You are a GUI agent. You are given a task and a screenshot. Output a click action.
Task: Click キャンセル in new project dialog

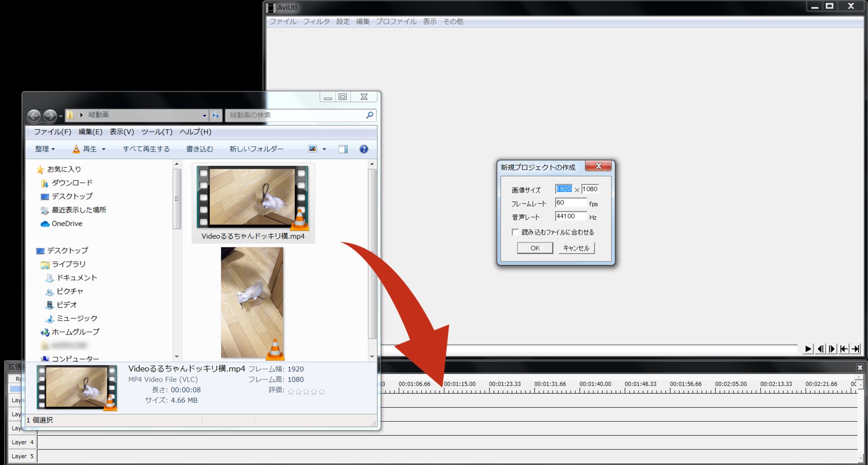coord(576,248)
